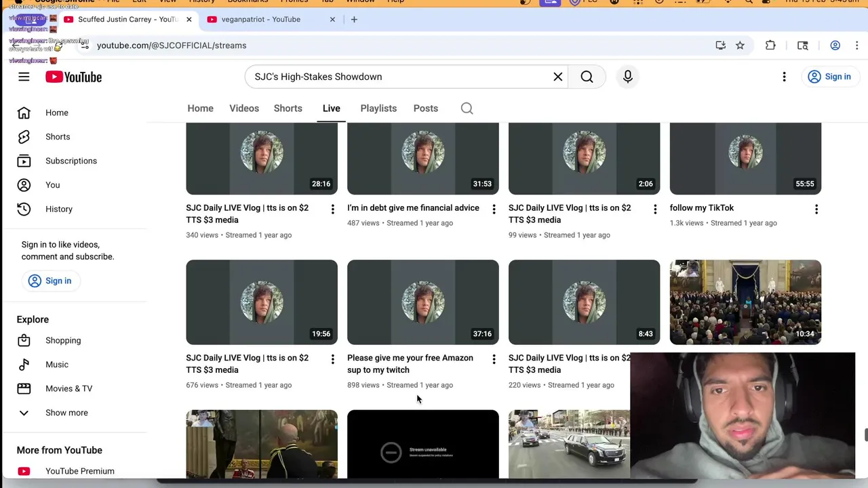The width and height of the screenshot is (868, 488).
Task: Clear the search box text
Action: point(558,77)
